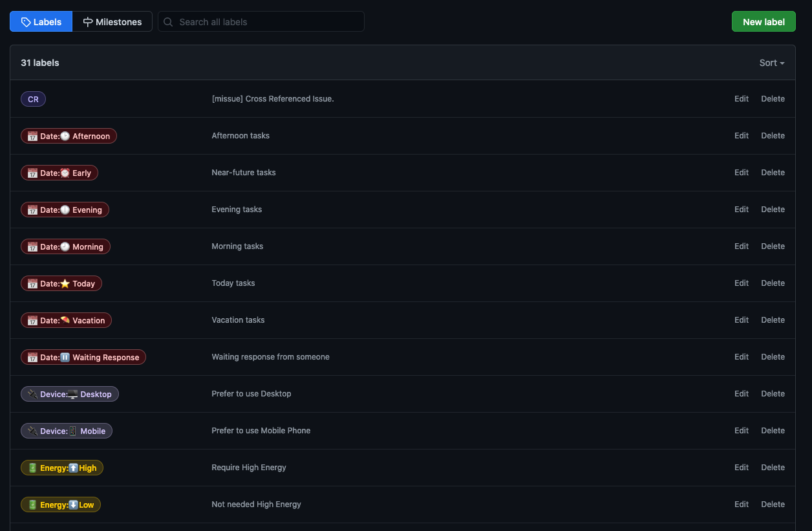
Task: Open the Sort dropdown
Action: 772,63
